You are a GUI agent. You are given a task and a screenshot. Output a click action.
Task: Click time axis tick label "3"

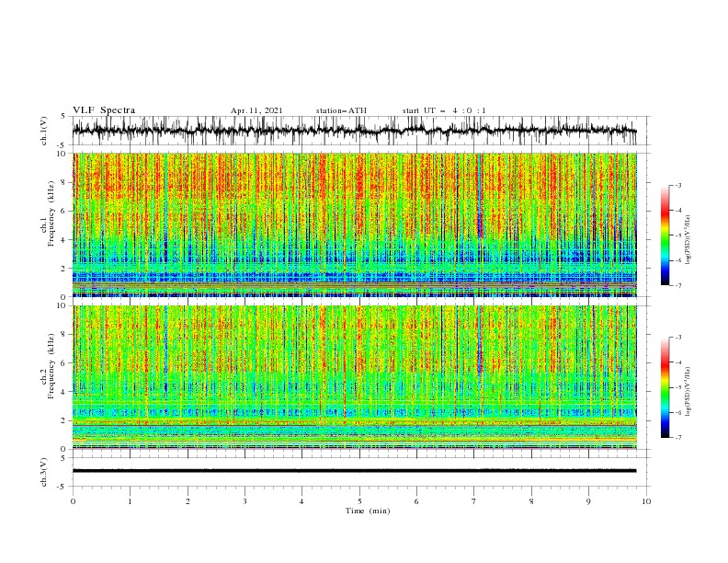(x=245, y=501)
